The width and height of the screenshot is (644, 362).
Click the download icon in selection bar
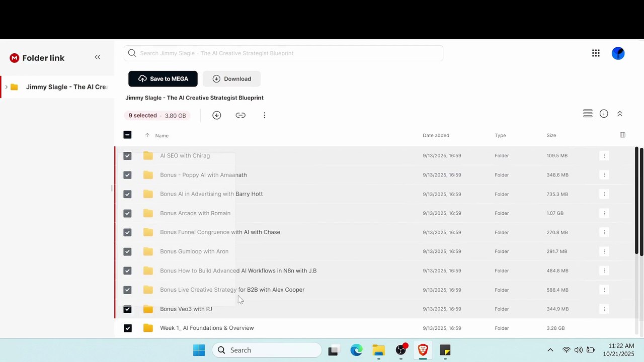(x=216, y=115)
